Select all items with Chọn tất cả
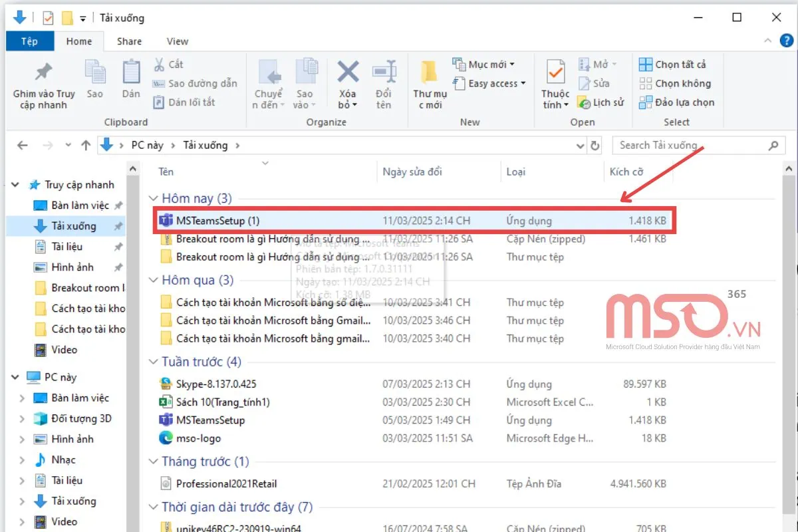The width and height of the screenshot is (798, 532). 675,64
